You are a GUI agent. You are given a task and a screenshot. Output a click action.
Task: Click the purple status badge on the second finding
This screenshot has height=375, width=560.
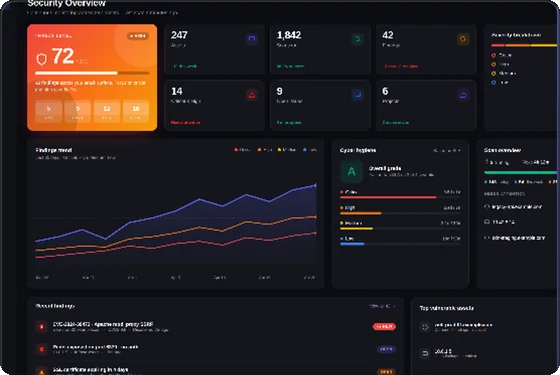click(386, 349)
